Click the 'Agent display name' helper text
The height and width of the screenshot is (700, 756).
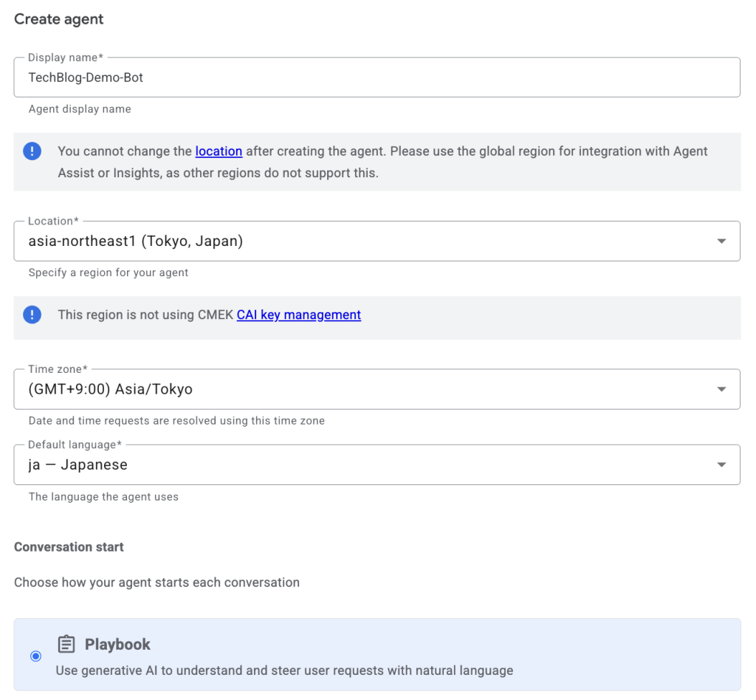(80, 109)
